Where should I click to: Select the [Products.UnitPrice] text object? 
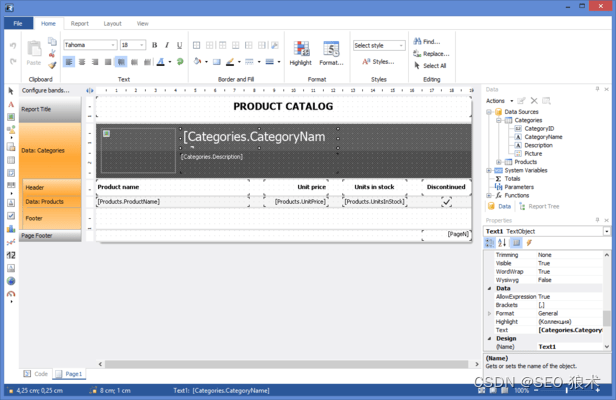point(300,202)
